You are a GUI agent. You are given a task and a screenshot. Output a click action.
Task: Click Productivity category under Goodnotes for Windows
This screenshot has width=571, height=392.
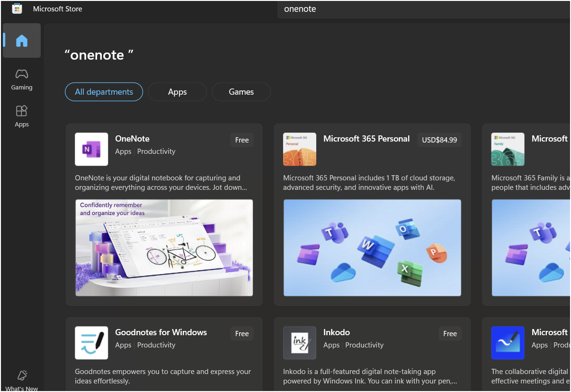pos(156,345)
